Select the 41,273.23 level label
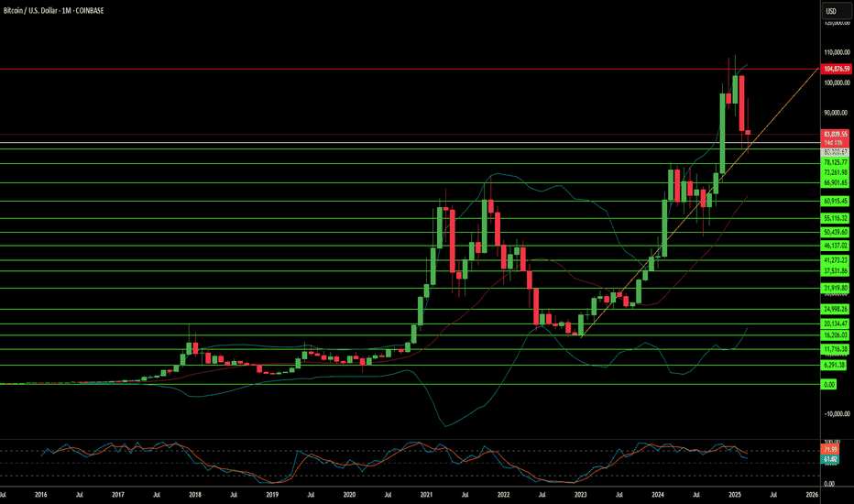Viewport: 854px width, 504px height. coord(836,260)
